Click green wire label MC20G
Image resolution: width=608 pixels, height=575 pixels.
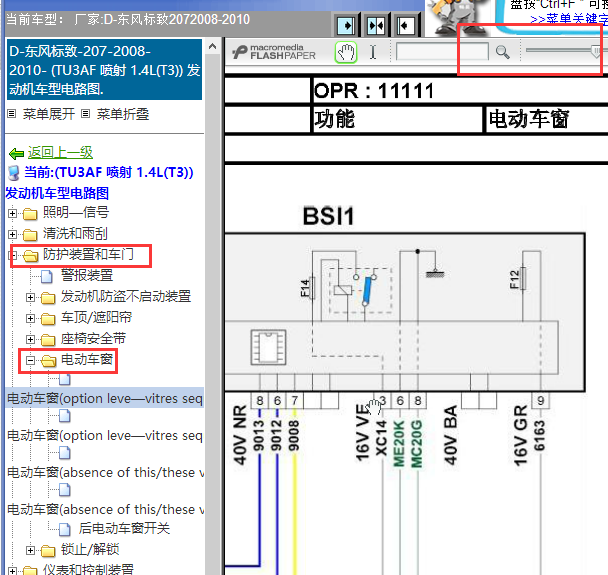416,444
